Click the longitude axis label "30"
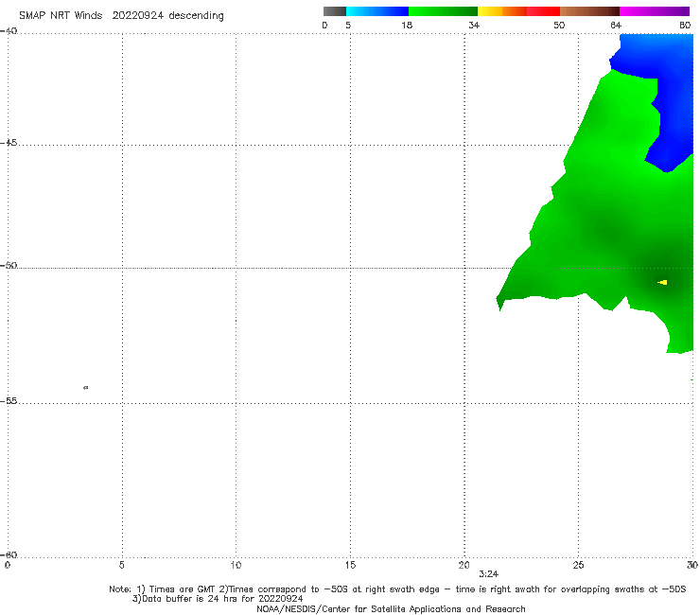Image resolution: width=700 pixels, height=615 pixels. pyautogui.click(x=692, y=565)
